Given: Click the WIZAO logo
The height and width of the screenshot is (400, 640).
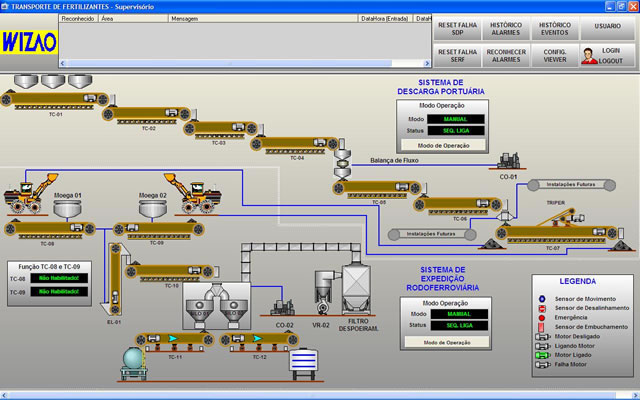Looking at the screenshot, I should pos(29,42).
